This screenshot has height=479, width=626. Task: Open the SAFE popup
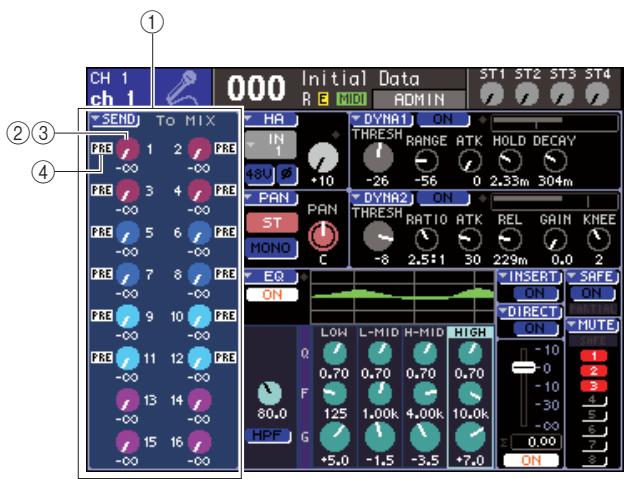[x=592, y=277]
